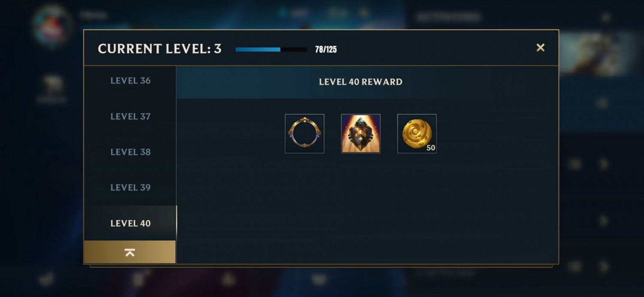Screen dimensions: 644x297
Task: Open the blurred champion artwork thumbnail
Action: click(601, 54)
